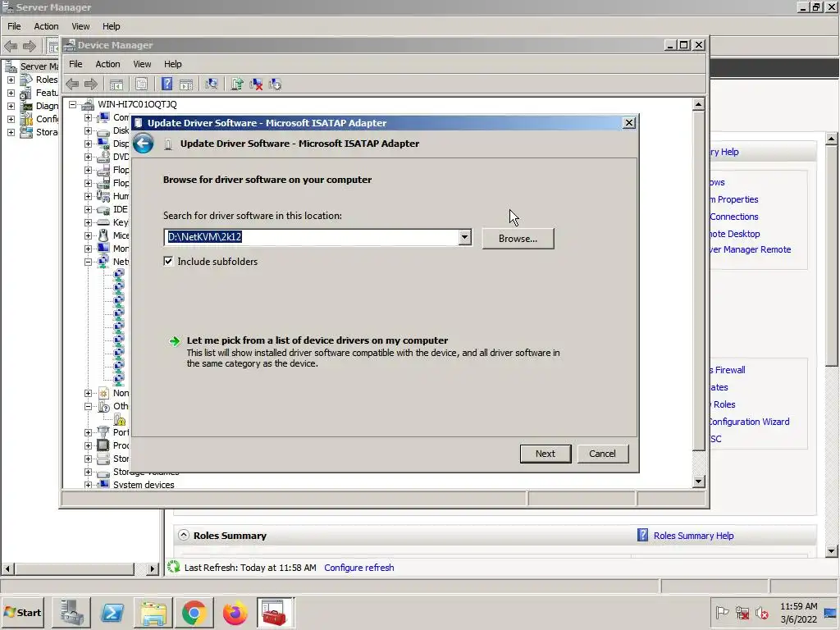Click Connections link in Server Manager pane
Viewport: 840px width, 630px height.
click(x=734, y=217)
